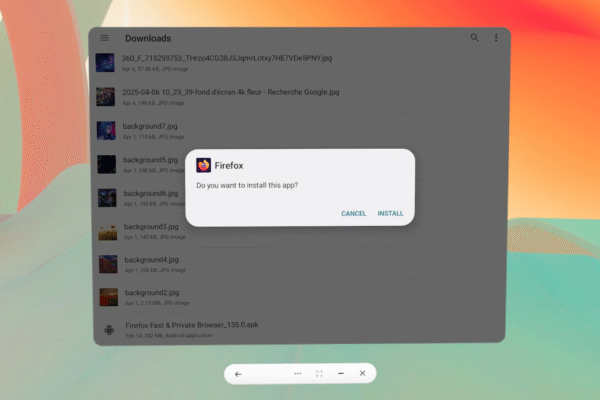Open the background5.jpg file name
Viewport: 600px width, 400px height.
(x=150, y=160)
